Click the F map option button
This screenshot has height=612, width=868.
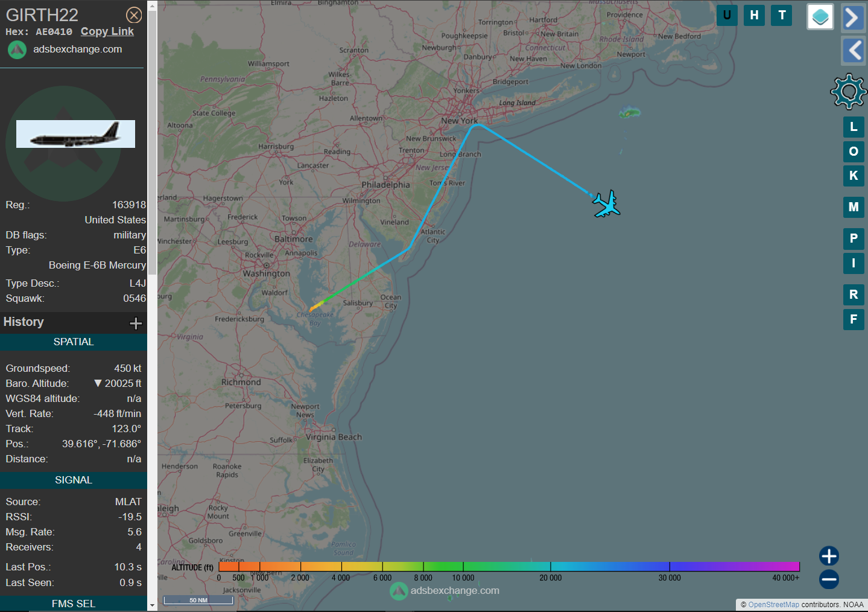(854, 319)
